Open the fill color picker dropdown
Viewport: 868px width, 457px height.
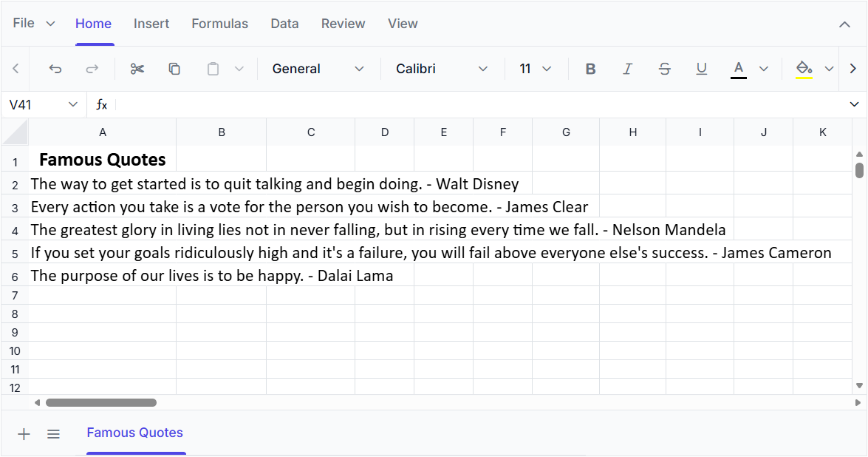tap(829, 69)
